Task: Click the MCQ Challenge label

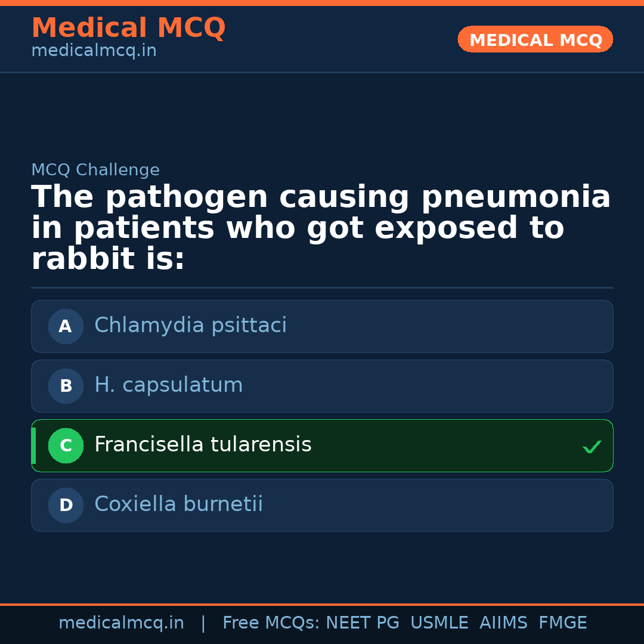Action: (95, 171)
